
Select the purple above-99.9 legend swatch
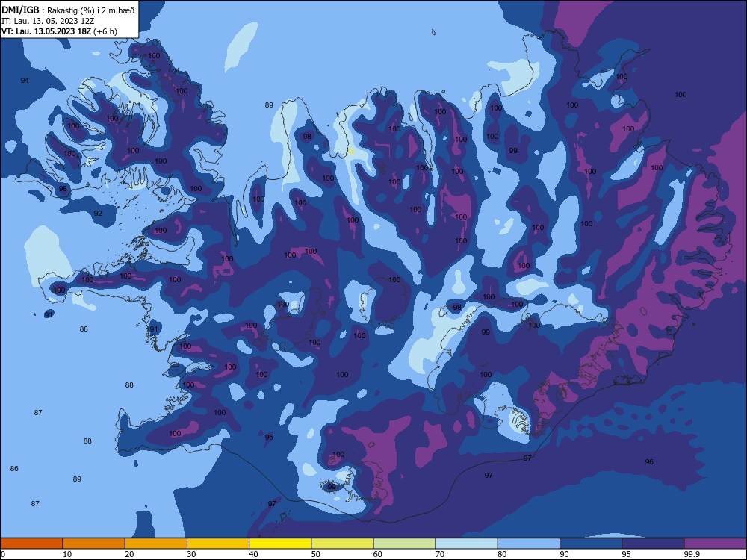point(715,544)
